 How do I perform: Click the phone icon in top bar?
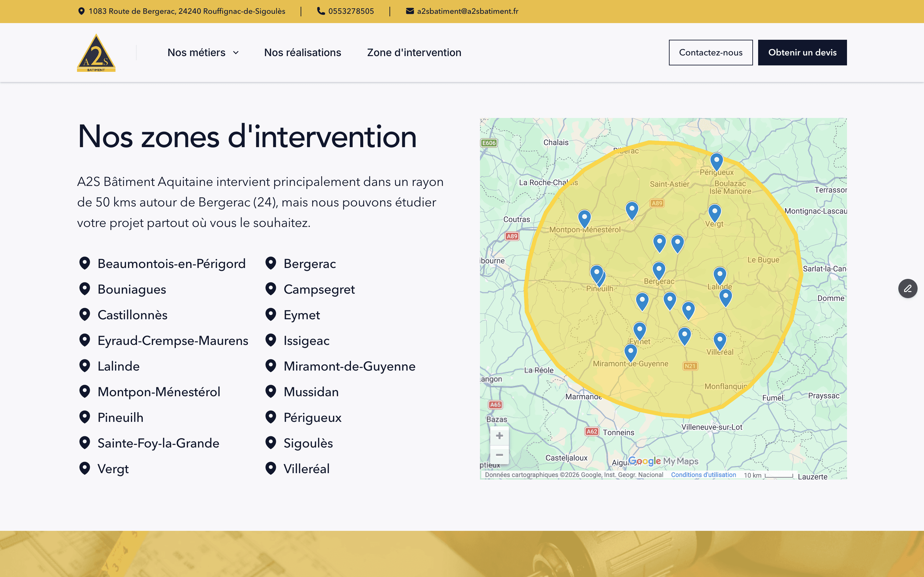[321, 11]
